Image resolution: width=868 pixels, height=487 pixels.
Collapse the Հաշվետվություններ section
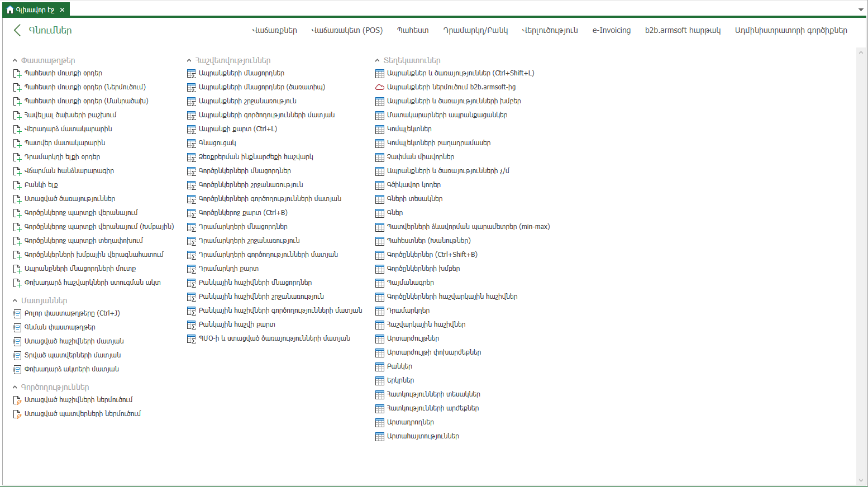[189, 60]
